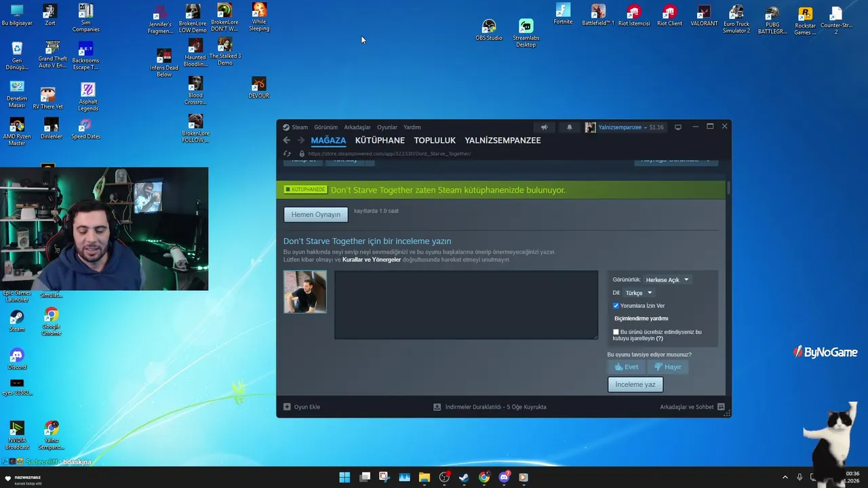This screenshot has height=488, width=868.
Task: Select the VALORANT desktop icon
Action: pyautogui.click(x=704, y=16)
